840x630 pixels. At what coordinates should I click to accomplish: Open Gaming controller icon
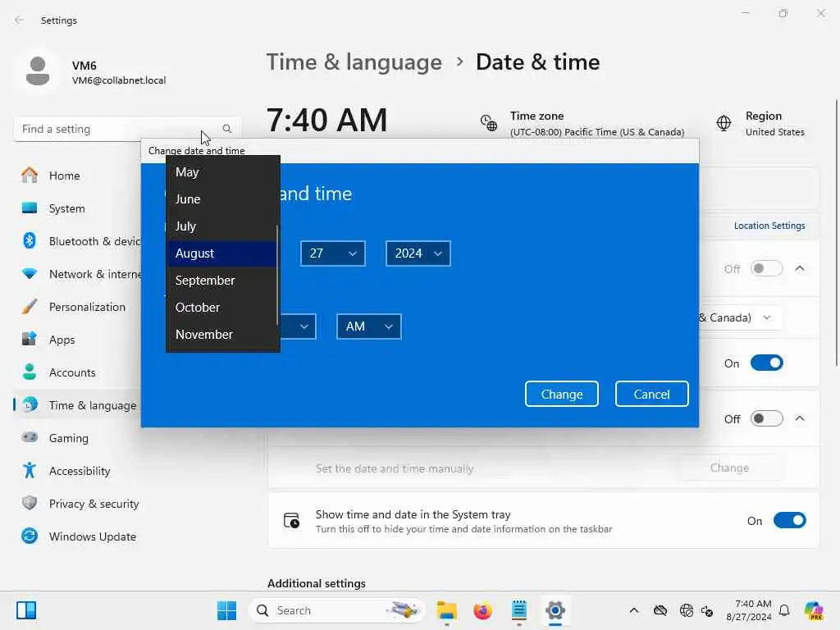(x=30, y=437)
